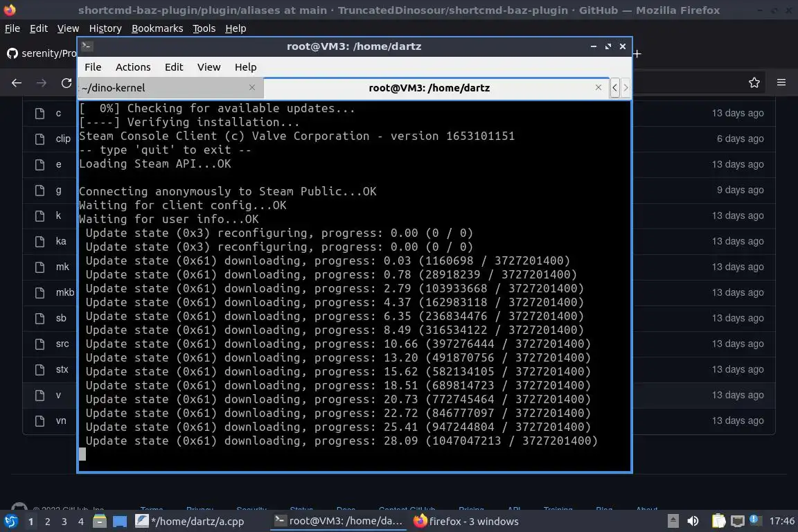
Task: Activate */home/dartz/a.cpp taskbar window
Action: click(x=190, y=522)
